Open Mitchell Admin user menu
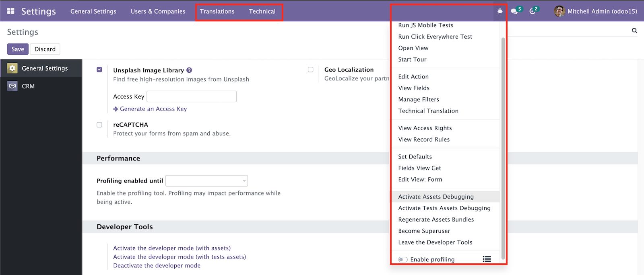This screenshot has height=275, width=644. 596,11
